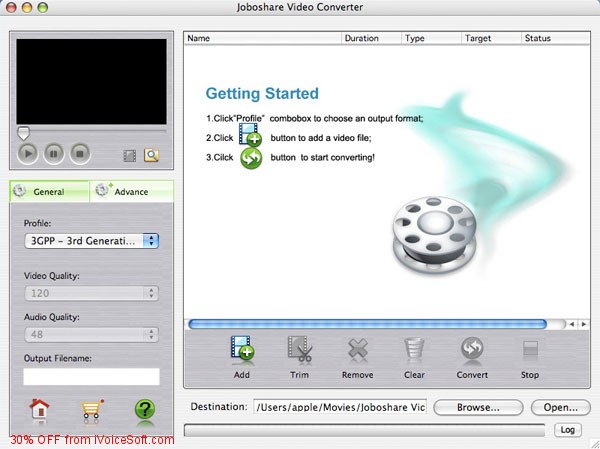Click the Stop conversion icon
This screenshot has width=600, height=449.
[530, 349]
